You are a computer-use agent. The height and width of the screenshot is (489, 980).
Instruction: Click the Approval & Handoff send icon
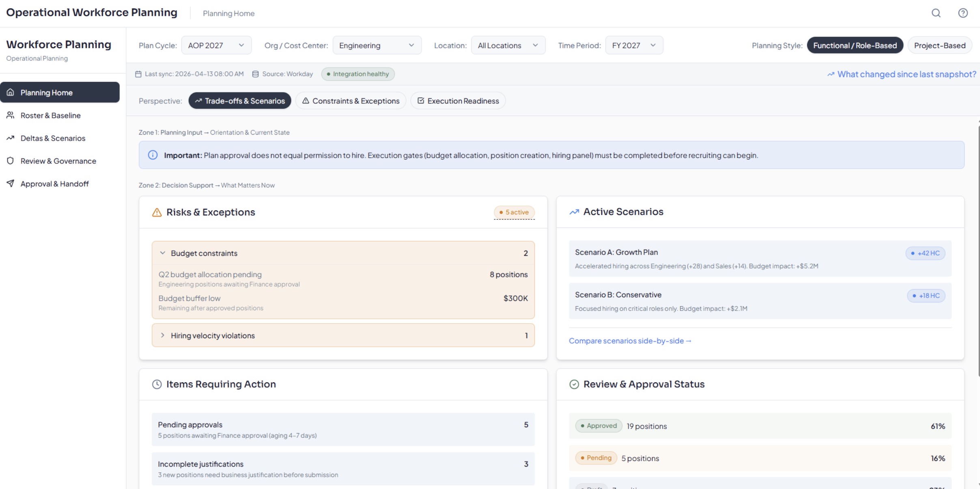10,183
